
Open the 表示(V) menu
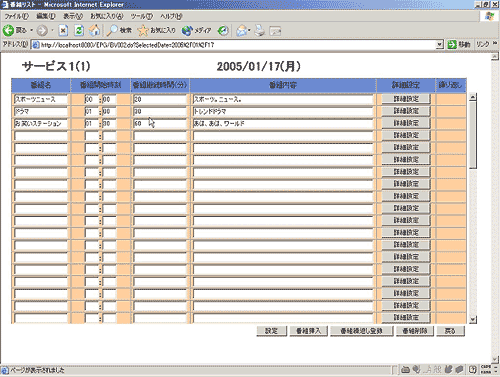click(x=73, y=16)
